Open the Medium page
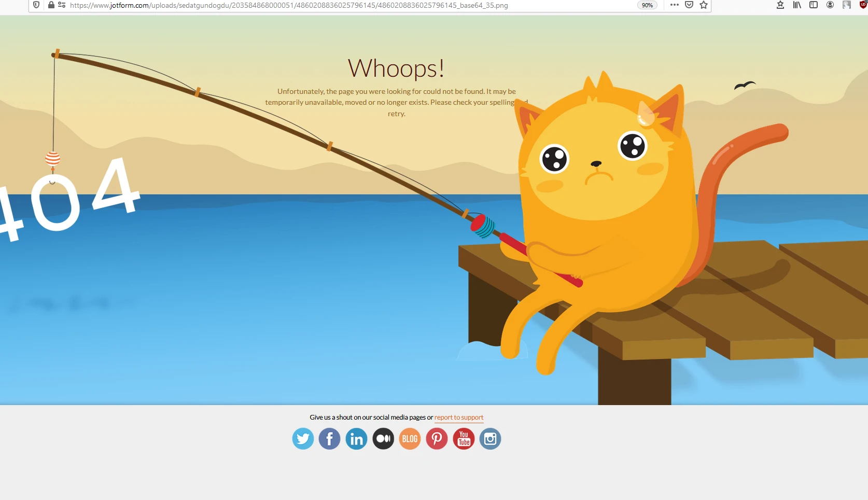This screenshot has height=500, width=868. tap(383, 439)
